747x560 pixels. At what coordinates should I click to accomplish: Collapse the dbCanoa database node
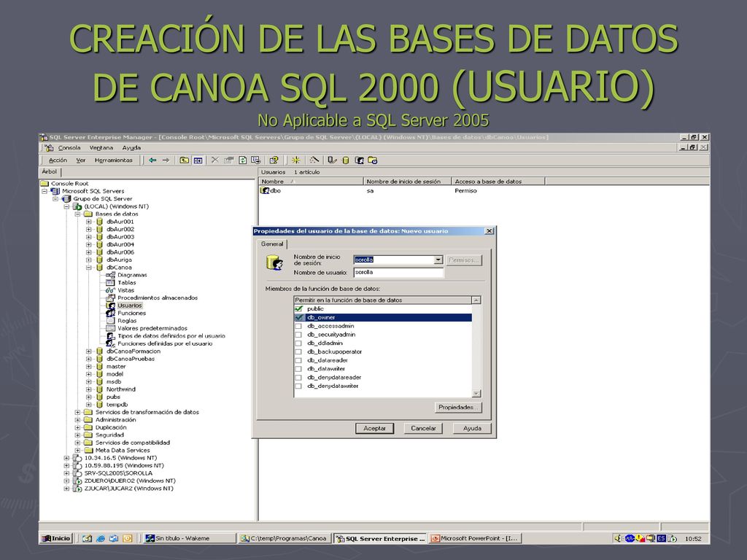pyautogui.click(x=88, y=267)
